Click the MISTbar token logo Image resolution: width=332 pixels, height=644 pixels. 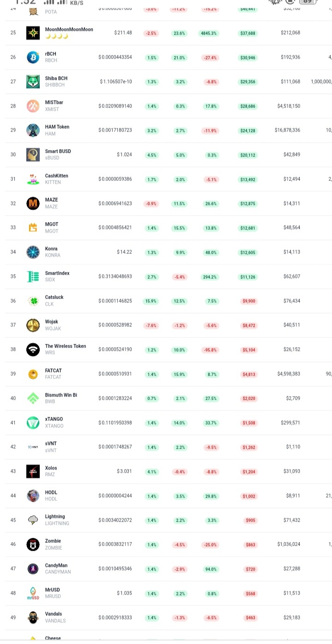click(x=33, y=106)
